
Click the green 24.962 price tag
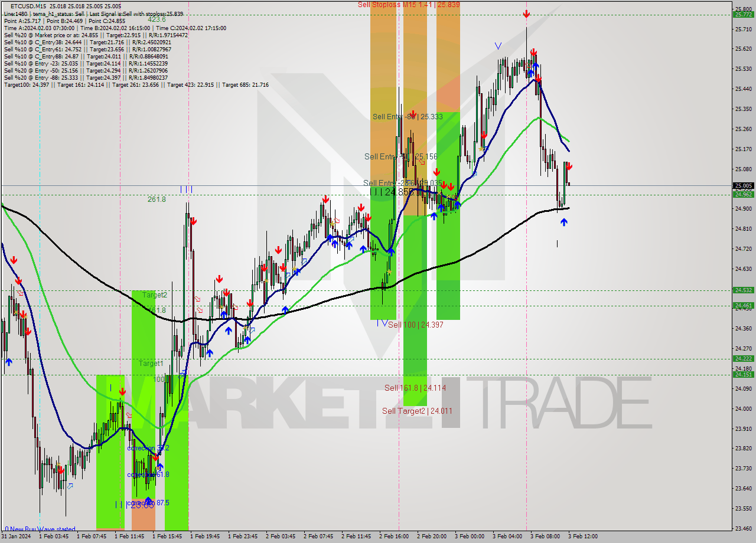743,194
